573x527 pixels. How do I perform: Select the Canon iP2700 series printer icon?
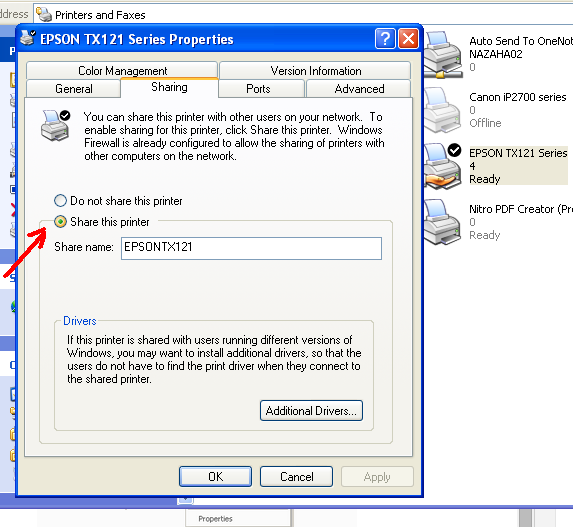[x=443, y=110]
